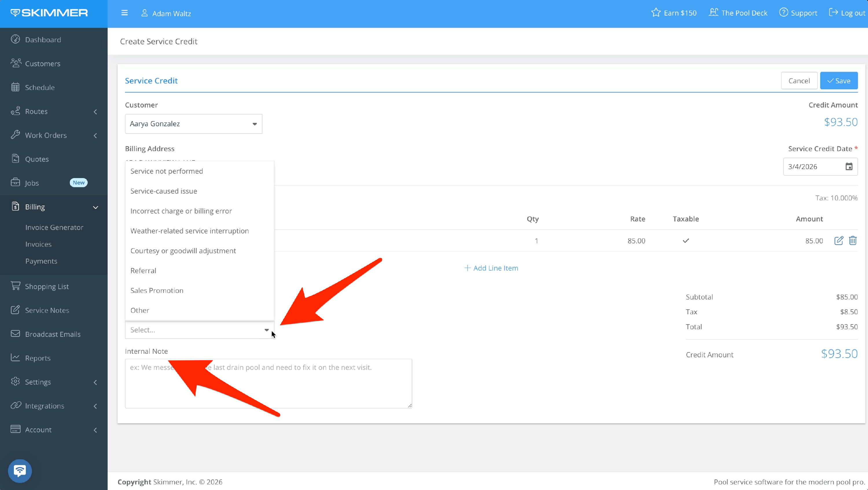
Task: Save the service credit
Action: point(838,81)
